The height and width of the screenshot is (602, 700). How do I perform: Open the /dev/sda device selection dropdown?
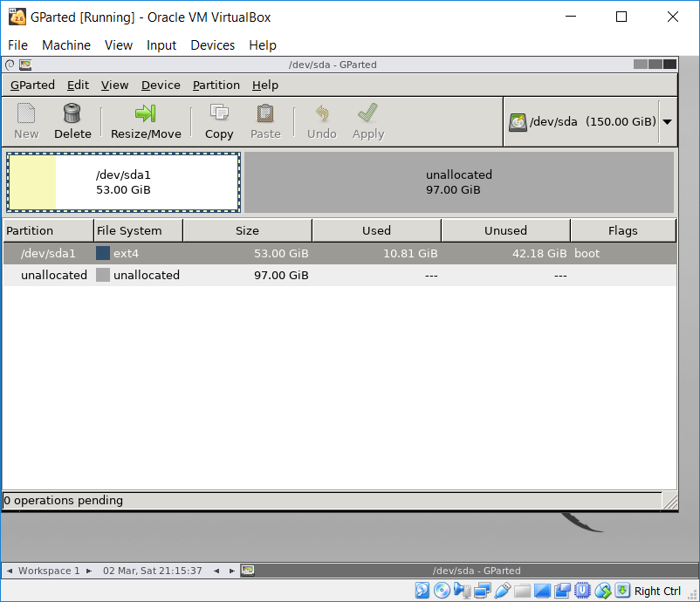coord(668,121)
